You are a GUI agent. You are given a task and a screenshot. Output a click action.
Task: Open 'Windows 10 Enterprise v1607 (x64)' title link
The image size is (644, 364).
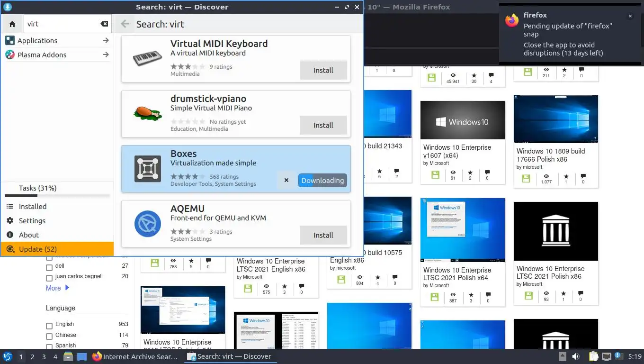tap(457, 151)
